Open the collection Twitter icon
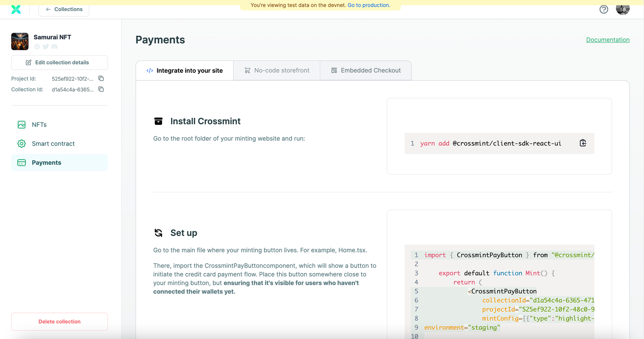 tap(46, 47)
